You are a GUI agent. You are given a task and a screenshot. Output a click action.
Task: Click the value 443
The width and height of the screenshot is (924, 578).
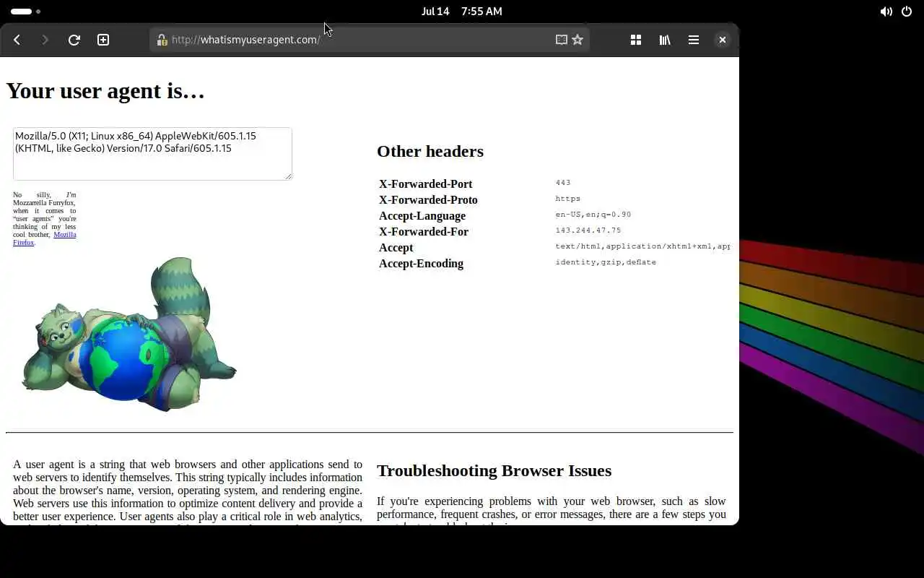click(x=563, y=183)
